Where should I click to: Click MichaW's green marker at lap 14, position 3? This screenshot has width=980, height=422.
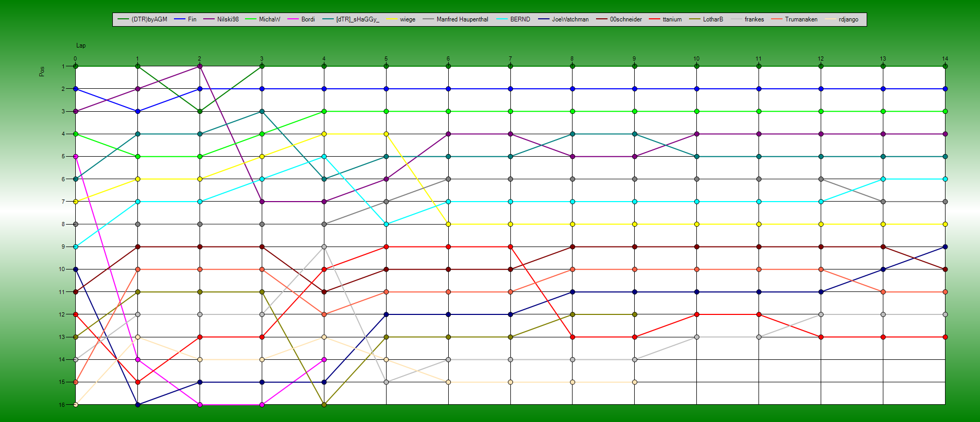click(945, 111)
